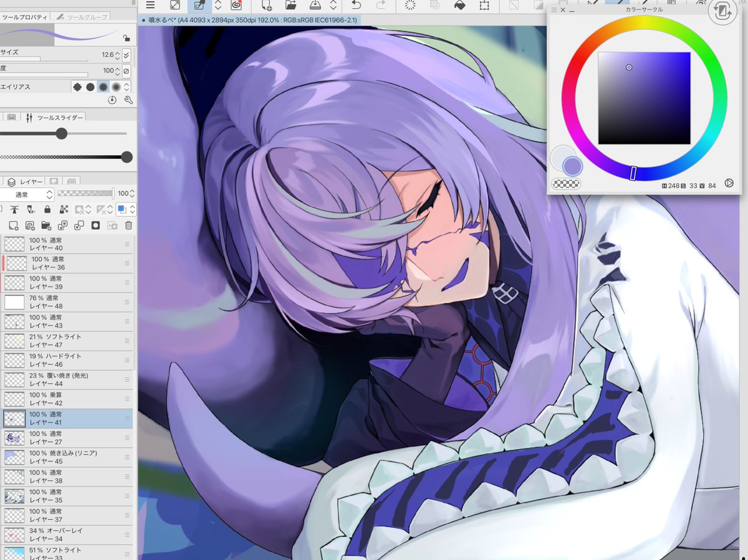Select the highlighted third anti-aliasing option

[x=103, y=87]
